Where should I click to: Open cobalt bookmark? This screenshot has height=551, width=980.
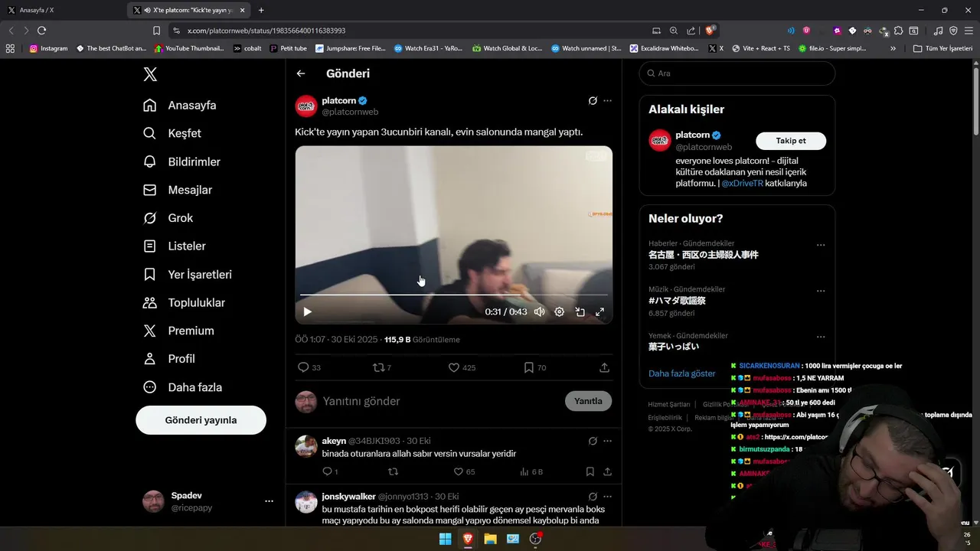[x=247, y=48]
